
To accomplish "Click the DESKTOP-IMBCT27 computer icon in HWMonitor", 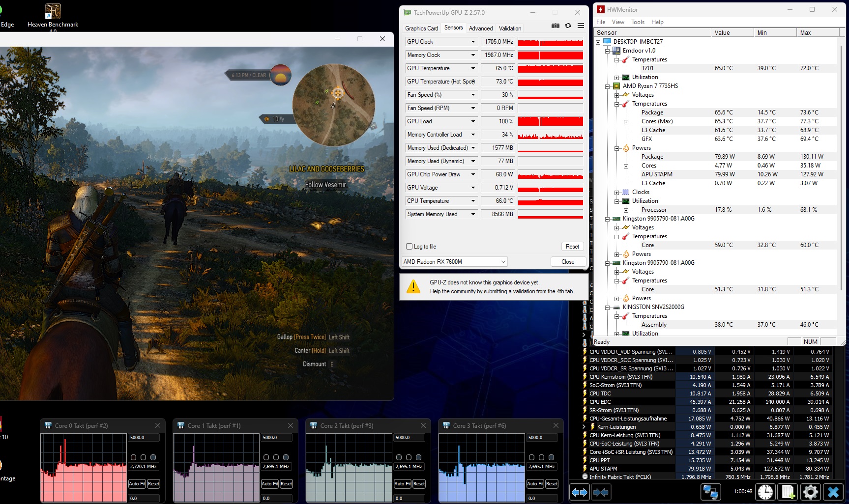I will tap(607, 42).
